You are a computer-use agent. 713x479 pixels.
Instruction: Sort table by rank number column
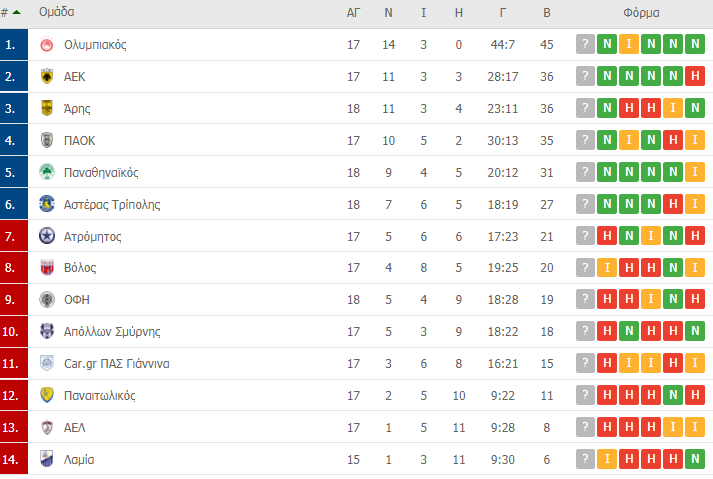coord(10,13)
